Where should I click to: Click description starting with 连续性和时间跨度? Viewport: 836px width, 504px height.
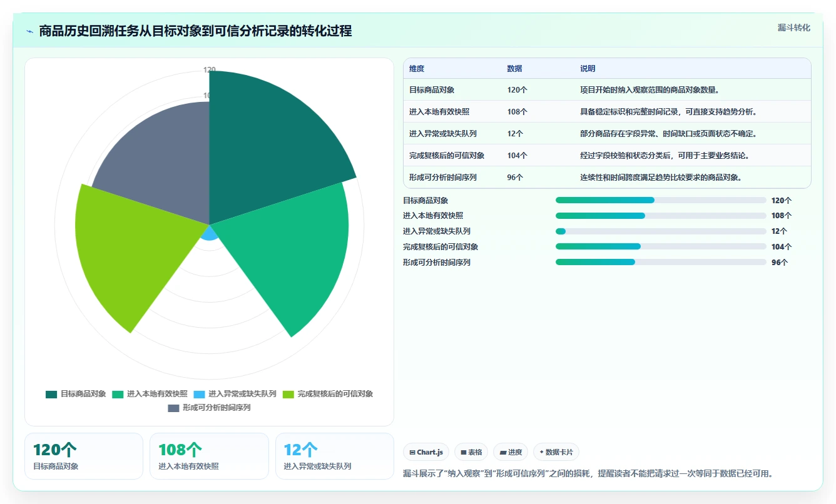661,178
